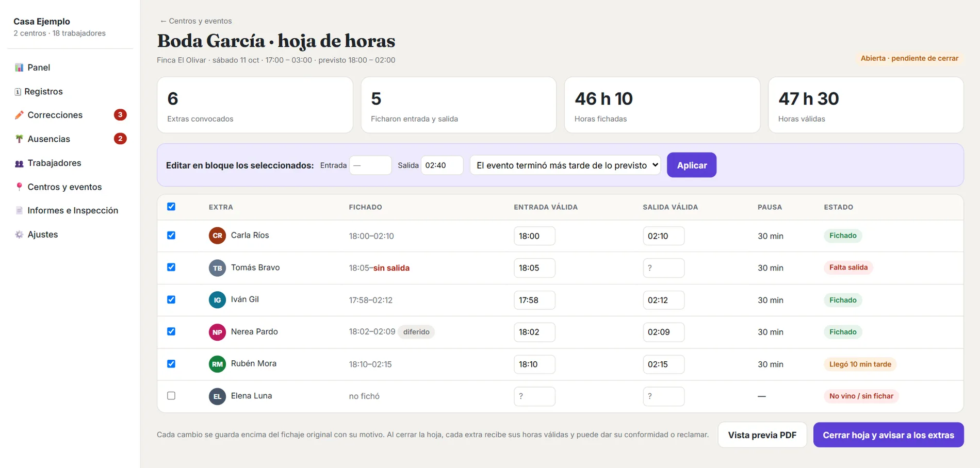Click the Aplicar button
The height and width of the screenshot is (468, 980).
click(x=692, y=165)
